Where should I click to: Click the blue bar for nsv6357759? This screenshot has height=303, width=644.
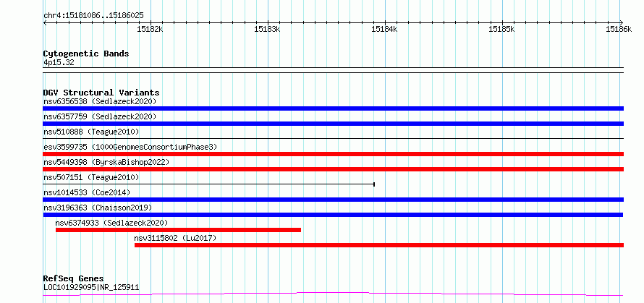click(333, 124)
